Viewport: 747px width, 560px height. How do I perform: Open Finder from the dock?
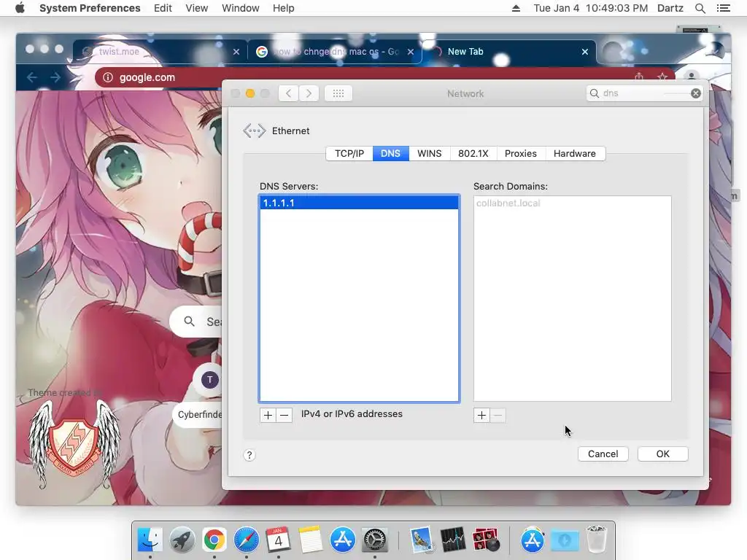point(150,540)
